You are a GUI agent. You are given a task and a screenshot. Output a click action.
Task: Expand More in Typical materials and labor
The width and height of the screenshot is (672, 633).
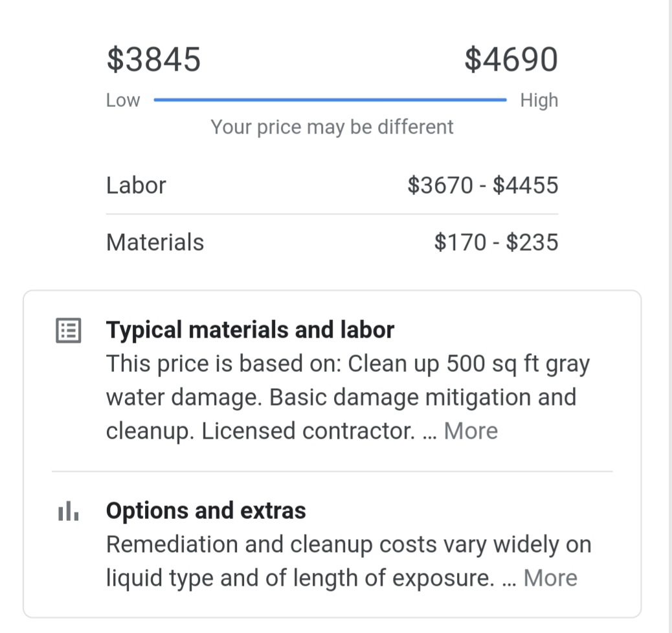(x=471, y=431)
